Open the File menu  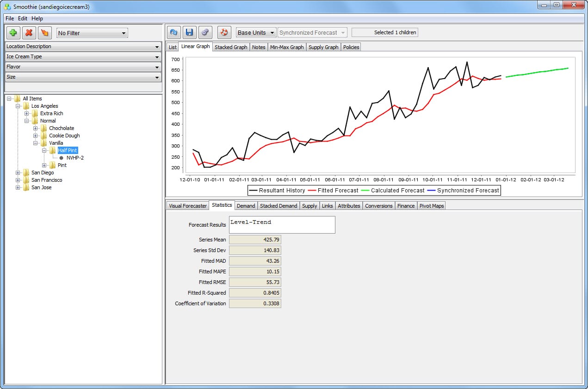coord(10,19)
